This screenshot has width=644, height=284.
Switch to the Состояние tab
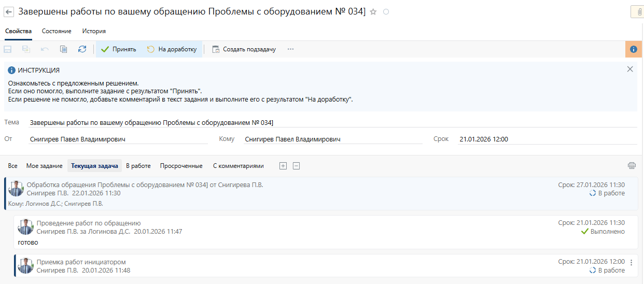(57, 31)
